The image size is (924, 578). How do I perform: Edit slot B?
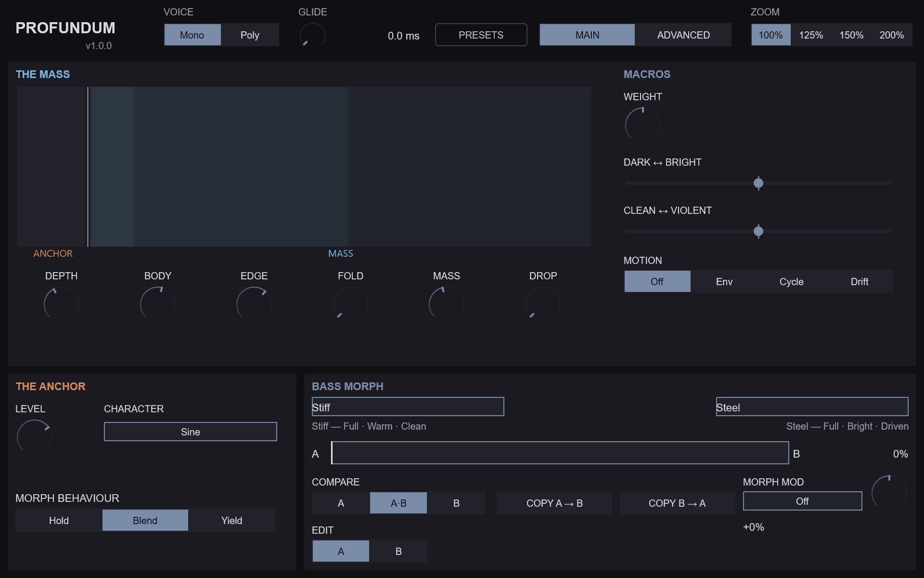[398, 551]
